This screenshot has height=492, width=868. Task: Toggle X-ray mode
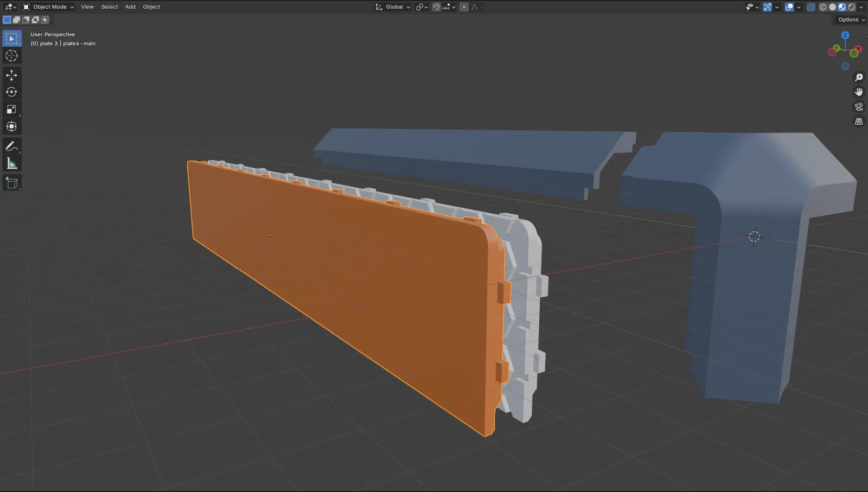pos(811,7)
